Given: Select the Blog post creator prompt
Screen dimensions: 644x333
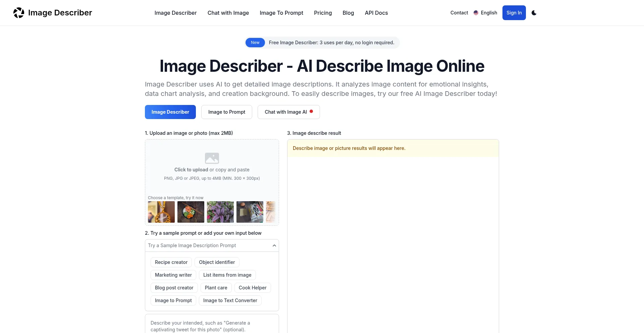Looking at the screenshot, I should (x=174, y=288).
